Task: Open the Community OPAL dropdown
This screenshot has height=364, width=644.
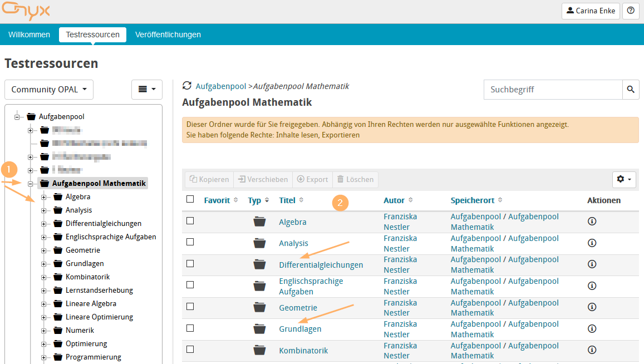Action: tap(48, 89)
